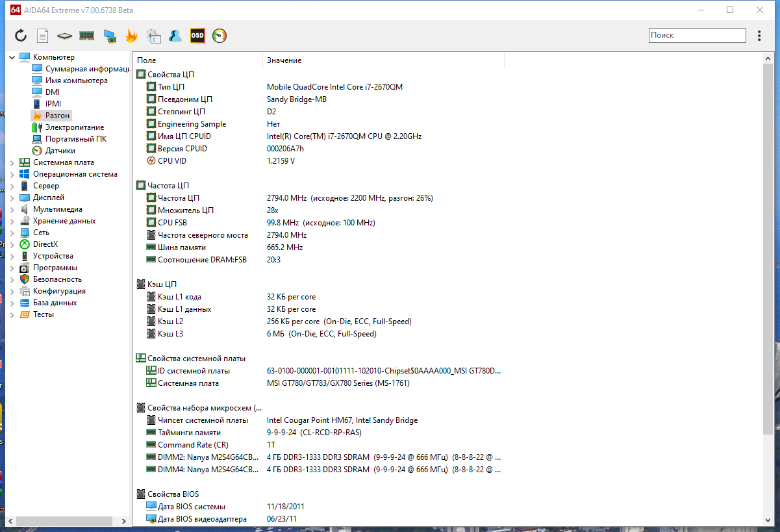This screenshot has width=780, height=532.
Task: Click the computer network toolbar icon
Action: coord(110,36)
